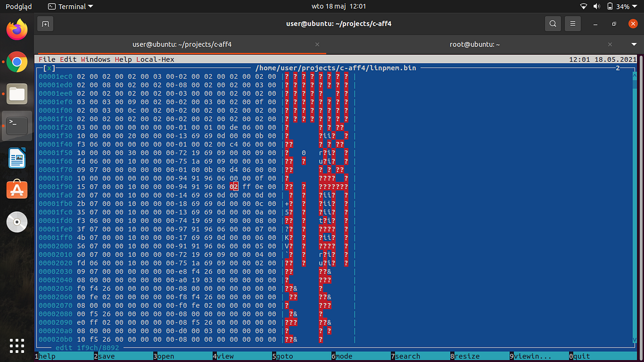644x362 pixels.
Task: Click file path /home/user/projects/c-aff4/linpmem.bin
Action: 336,68
